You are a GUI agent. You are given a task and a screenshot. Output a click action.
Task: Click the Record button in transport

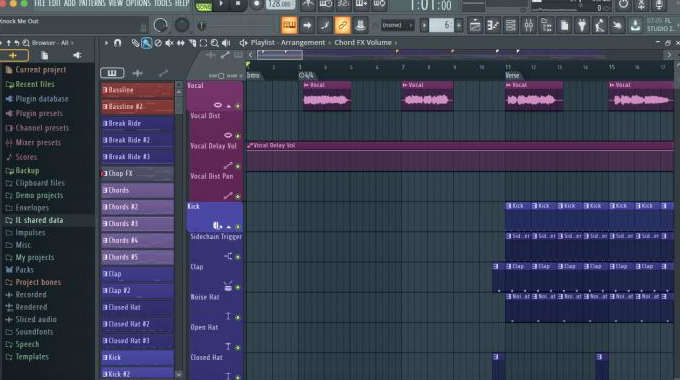[x=256, y=4]
